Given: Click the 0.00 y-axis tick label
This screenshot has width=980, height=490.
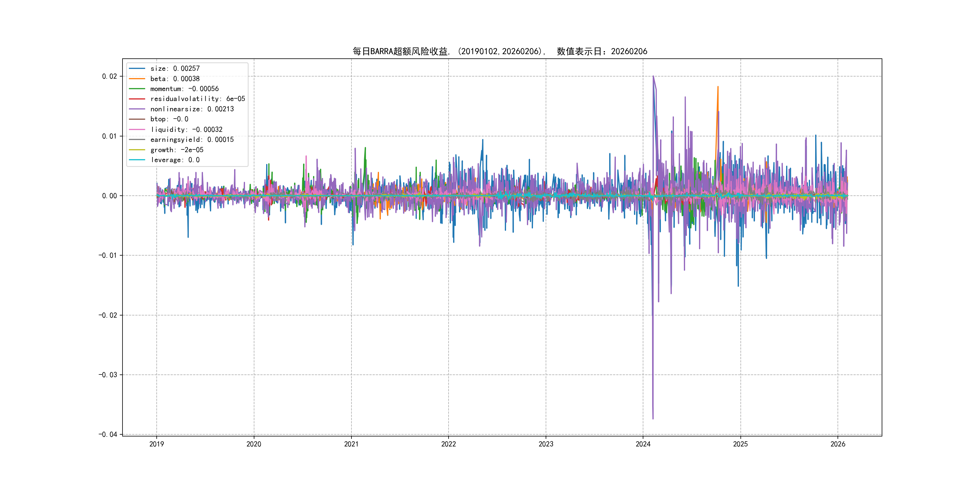Looking at the screenshot, I should 109,196.
